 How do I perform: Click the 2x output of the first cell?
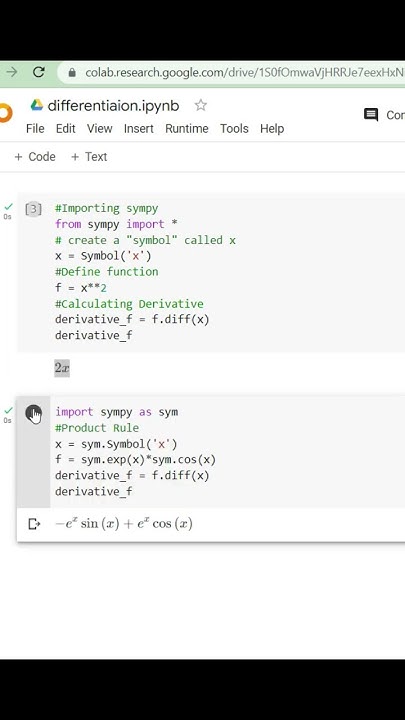[x=62, y=368]
